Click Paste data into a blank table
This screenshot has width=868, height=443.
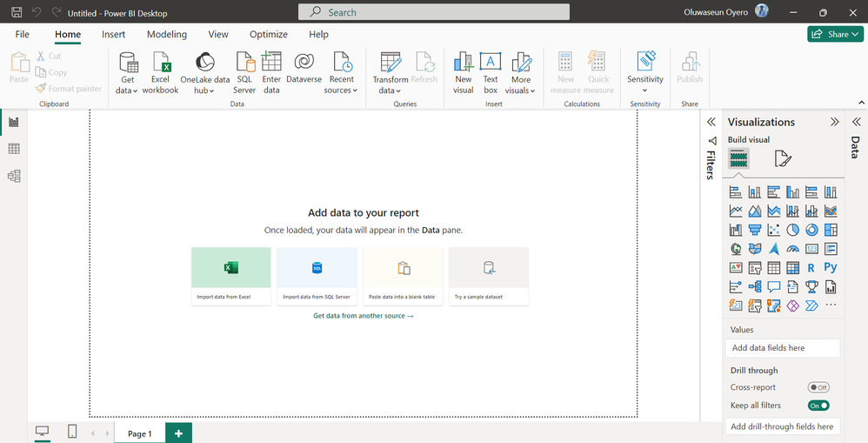click(403, 276)
